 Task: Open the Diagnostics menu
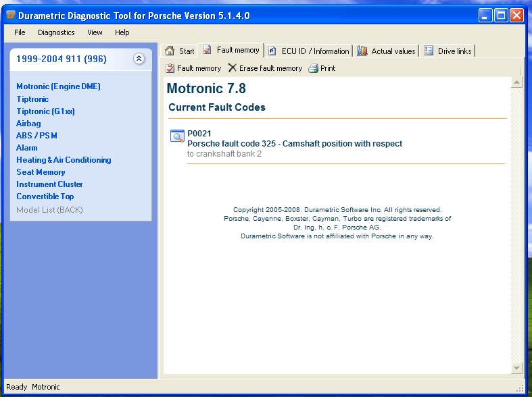tap(56, 32)
